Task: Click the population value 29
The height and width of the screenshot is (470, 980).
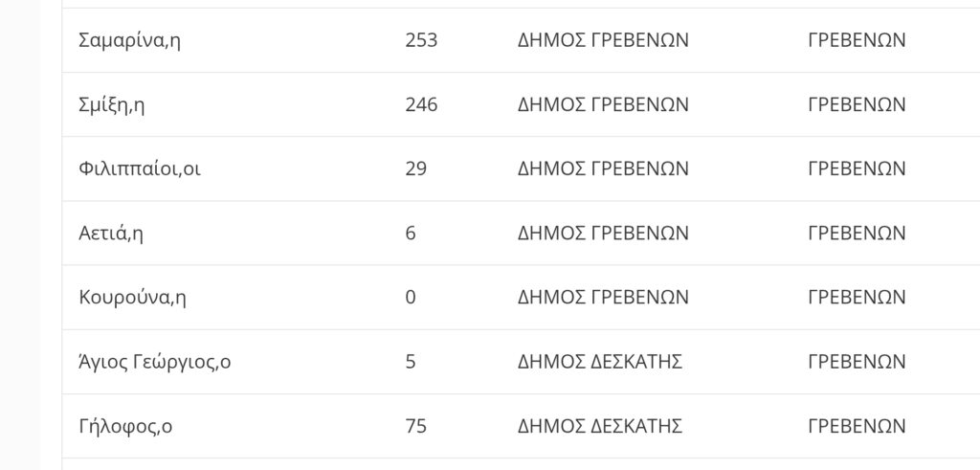Action: pos(415,168)
